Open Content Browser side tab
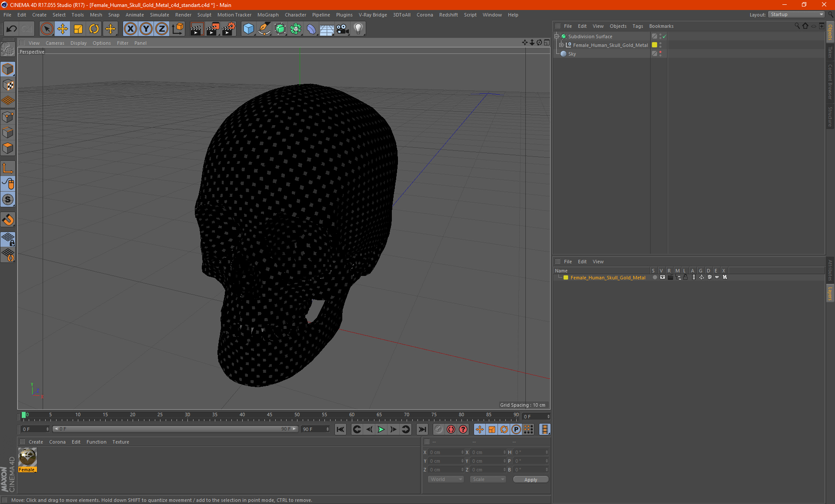Screen dimensions: 835x504 tap(830, 82)
